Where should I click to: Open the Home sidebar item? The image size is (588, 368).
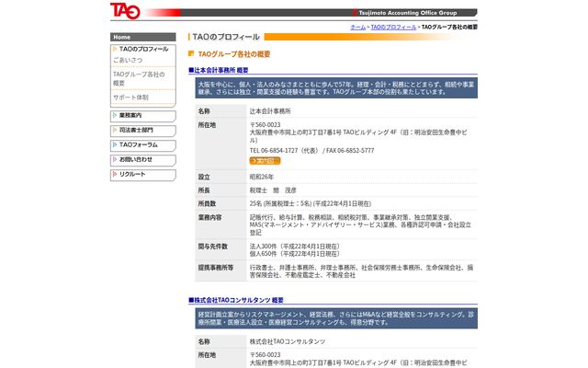pos(143,37)
